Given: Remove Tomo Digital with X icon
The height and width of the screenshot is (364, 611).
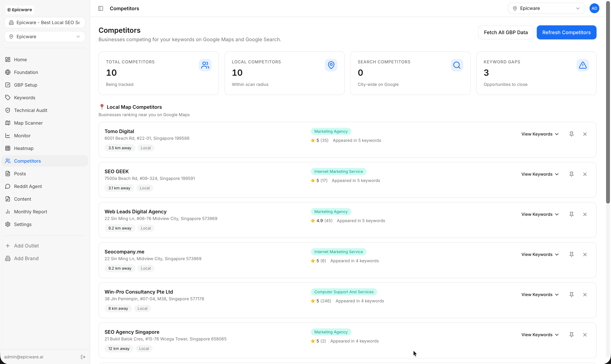Looking at the screenshot, I should pos(585,134).
